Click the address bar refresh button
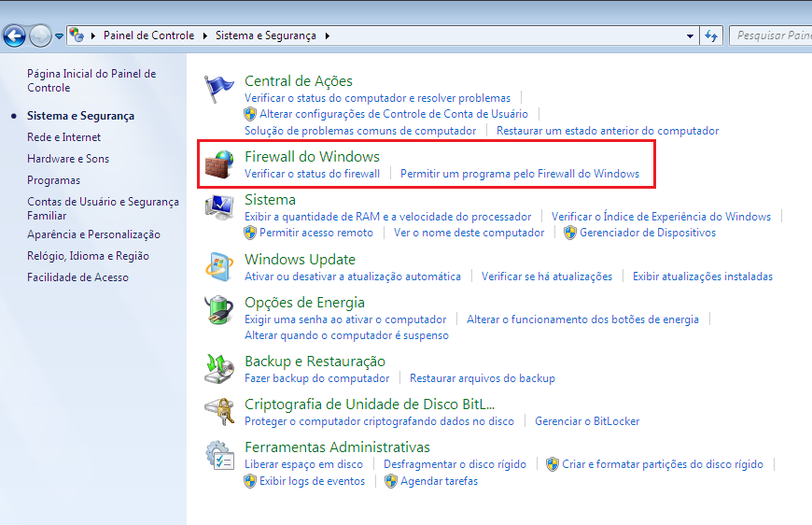The image size is (812, 525). tap(711, 35)
